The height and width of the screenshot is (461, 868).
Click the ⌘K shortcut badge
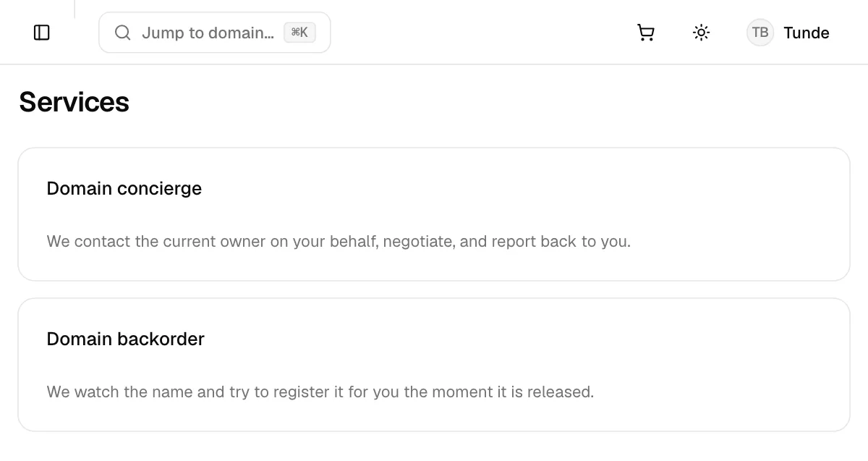299,33
